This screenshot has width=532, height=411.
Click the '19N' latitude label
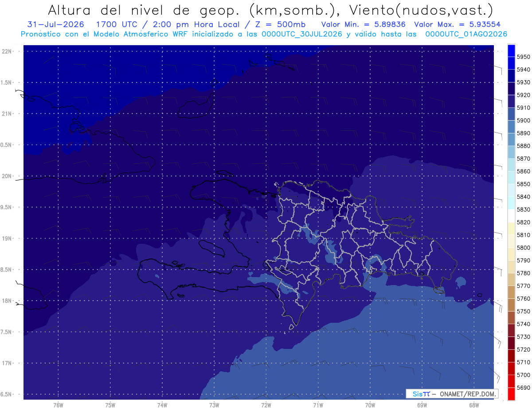[8, 238]
